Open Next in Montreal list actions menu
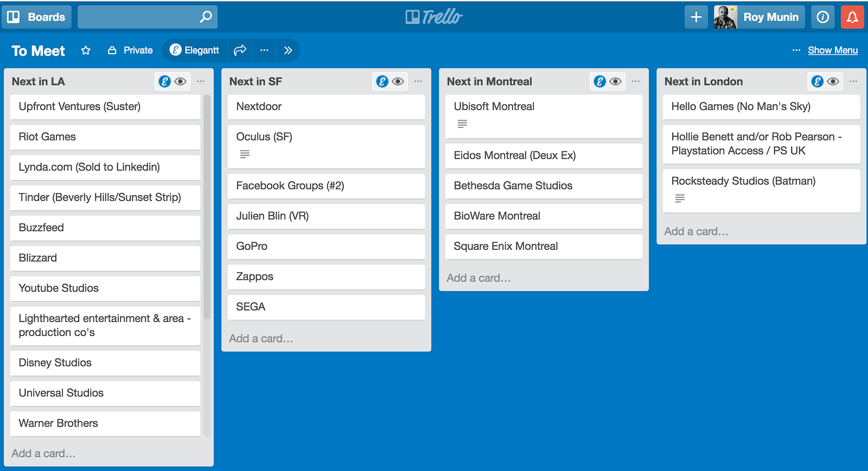Screen dimensions: 868x471 [x=636, y=81]
